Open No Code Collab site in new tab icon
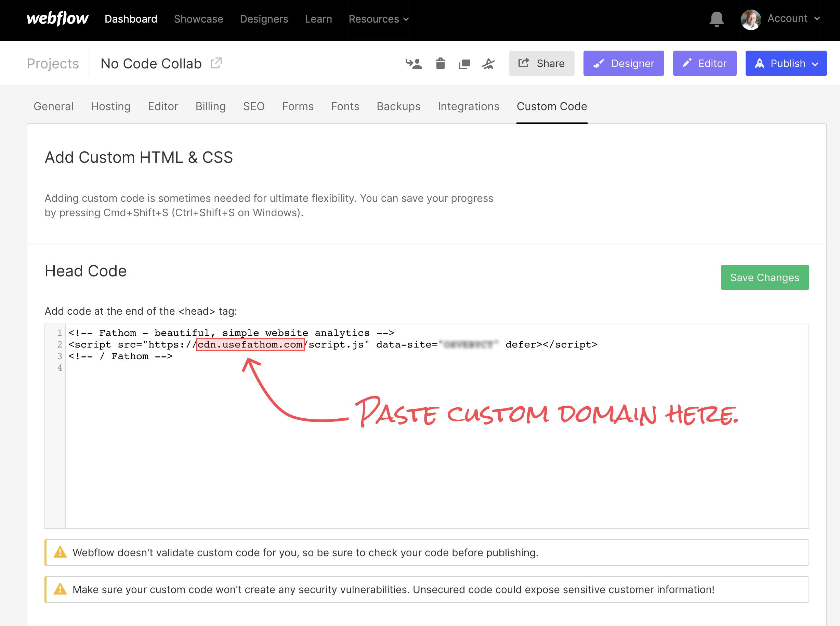Viewport: 840px width, 626px height. click(216, 63)
